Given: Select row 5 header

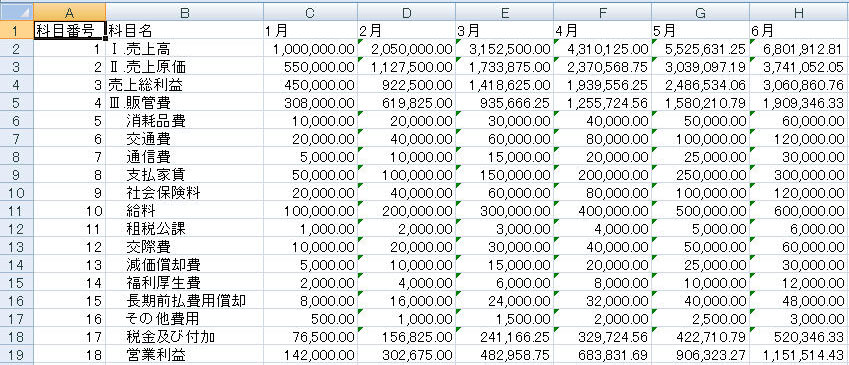Looking at the screenshot, I should tap(16, 102).
